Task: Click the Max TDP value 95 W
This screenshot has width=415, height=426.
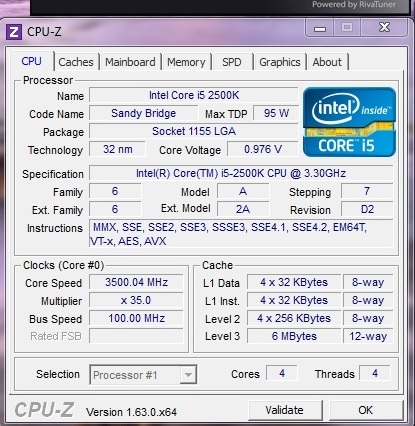Action: 276,113
